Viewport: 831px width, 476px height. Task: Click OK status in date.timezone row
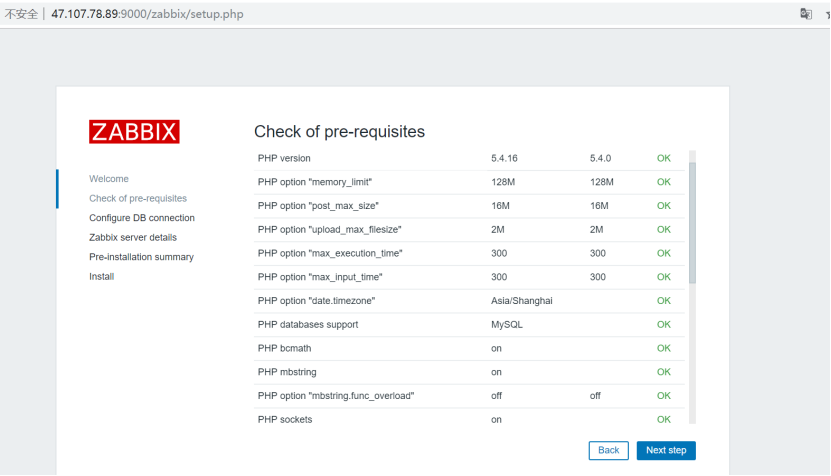[664, 301]
